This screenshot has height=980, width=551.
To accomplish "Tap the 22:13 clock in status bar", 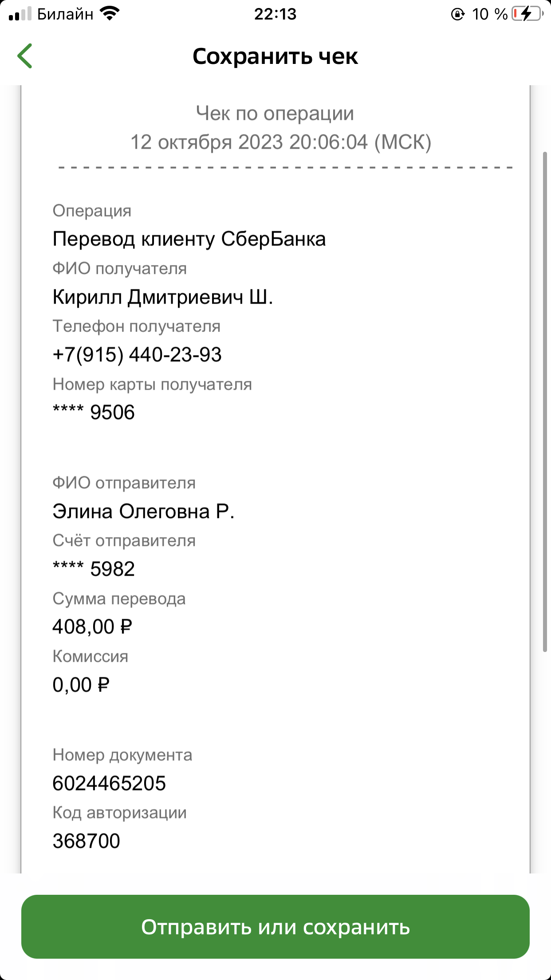I will point(275,14).
